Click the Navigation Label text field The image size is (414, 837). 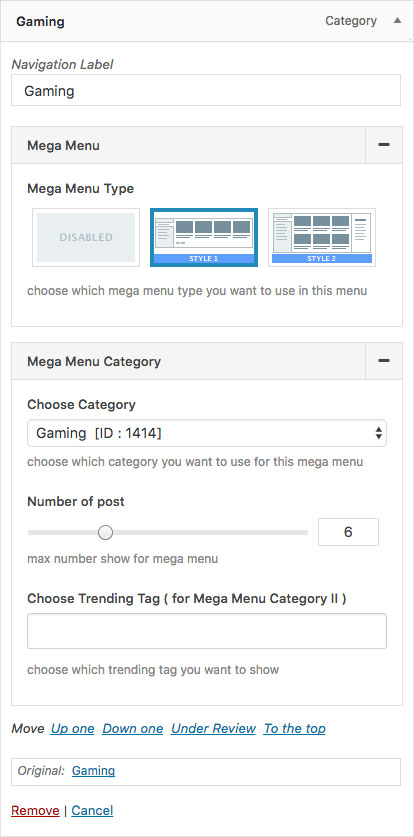pyautogui.click(x=206, y=90)
